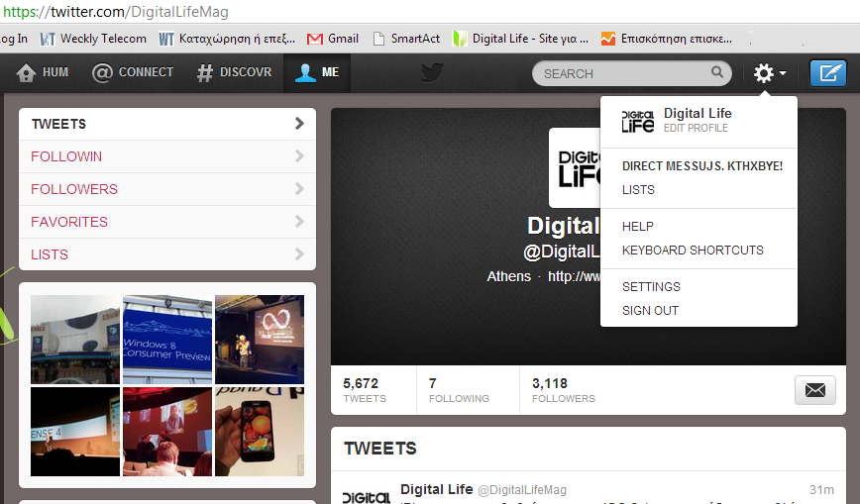Go to the DISCOVR tab
860x504 pixels.
[235, 72]
